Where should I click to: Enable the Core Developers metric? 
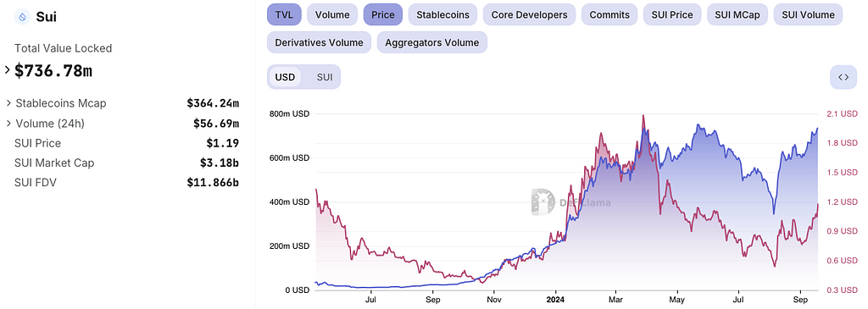tap(529, 15)
